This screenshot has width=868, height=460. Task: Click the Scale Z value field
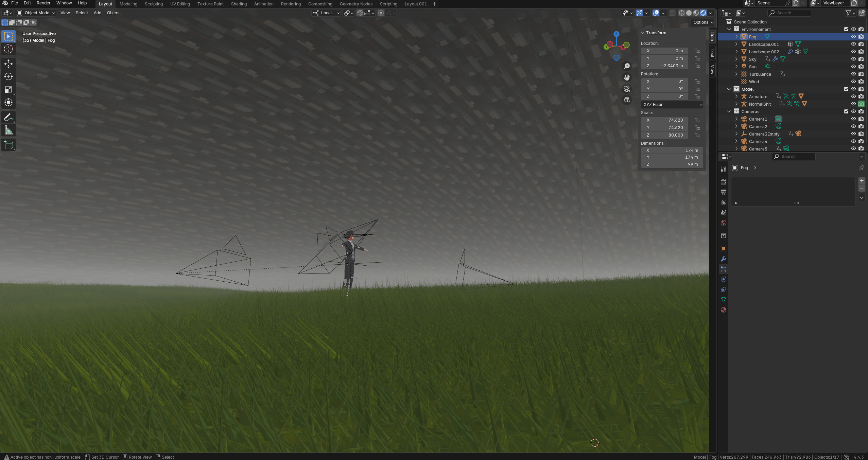click(x=664, y=135)
